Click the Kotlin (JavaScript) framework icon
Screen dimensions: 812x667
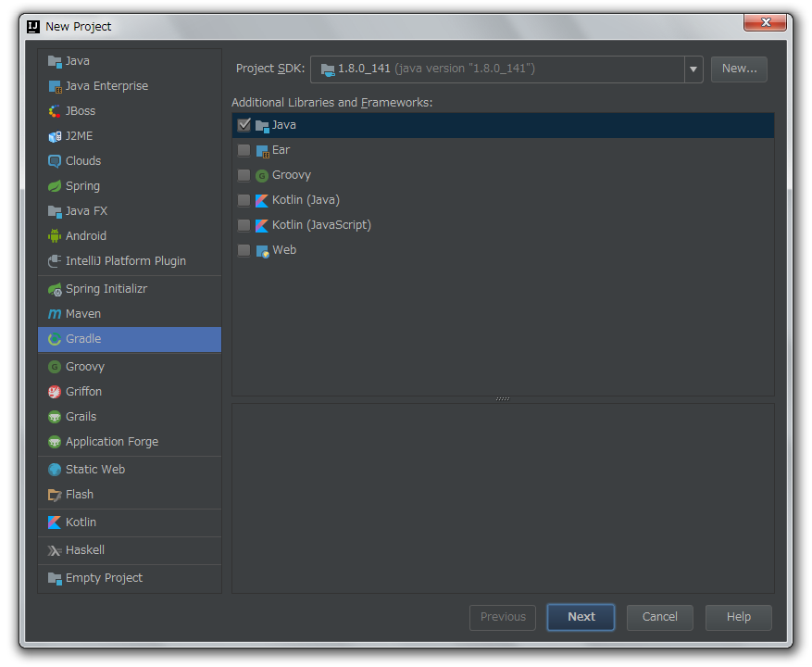[262, 225]
